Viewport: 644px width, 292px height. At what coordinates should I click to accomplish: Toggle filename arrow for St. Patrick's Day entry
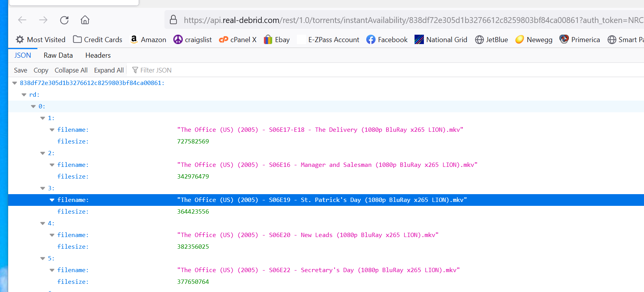pos(52,200)
